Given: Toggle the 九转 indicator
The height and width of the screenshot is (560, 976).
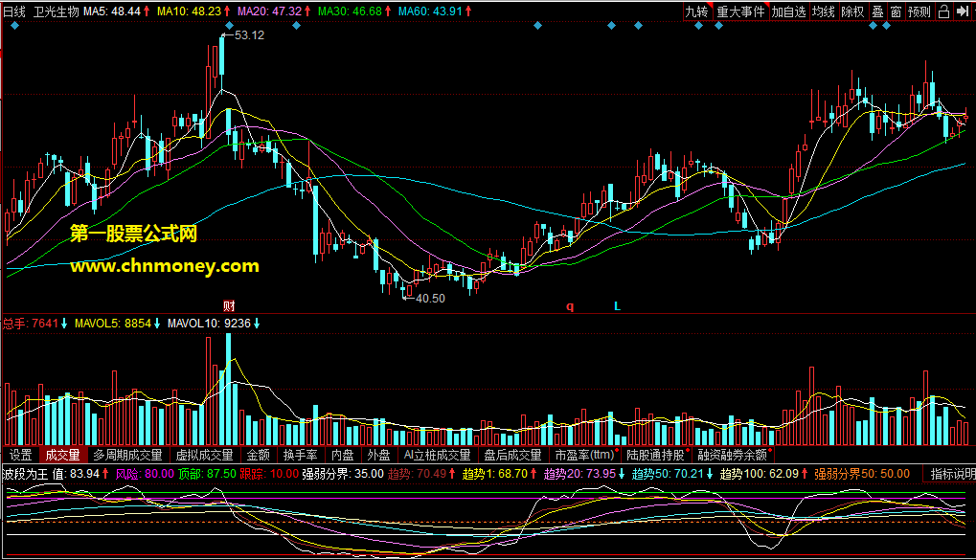Looking at the screenshot, I should pyautogui.click(x=696, y=11).
